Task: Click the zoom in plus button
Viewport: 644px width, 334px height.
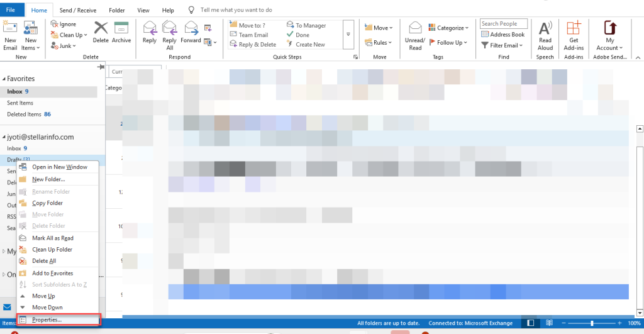Action: 619,323
